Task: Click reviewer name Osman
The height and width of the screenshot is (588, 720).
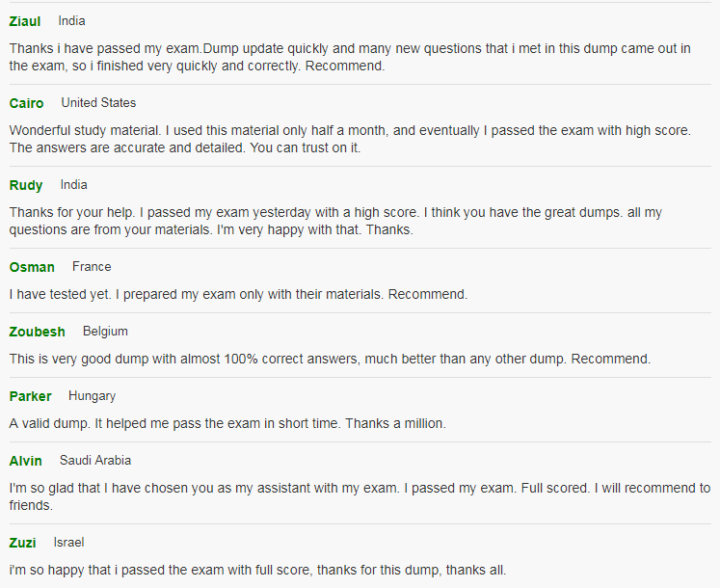Action: [x=32, y=267]
